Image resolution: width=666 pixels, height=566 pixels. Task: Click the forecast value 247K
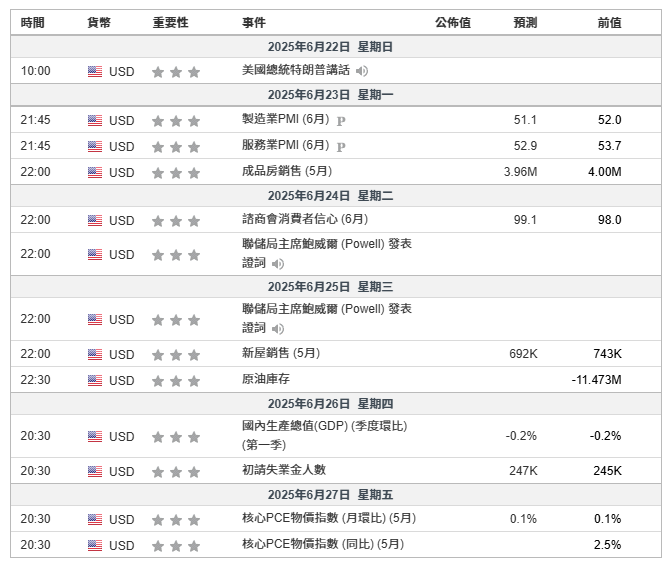tap(523, 470)
